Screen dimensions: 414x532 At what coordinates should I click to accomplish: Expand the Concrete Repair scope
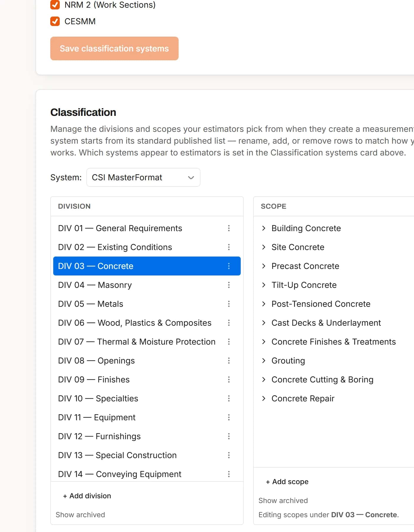click(x=263, y=398)
